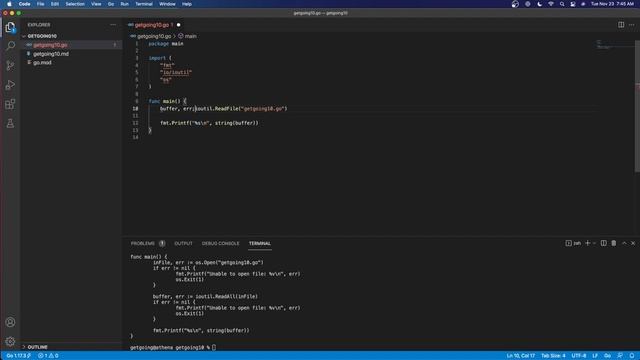Maximize the panel with up chevron
640x360 pixels.
click(x=624, y=243)
